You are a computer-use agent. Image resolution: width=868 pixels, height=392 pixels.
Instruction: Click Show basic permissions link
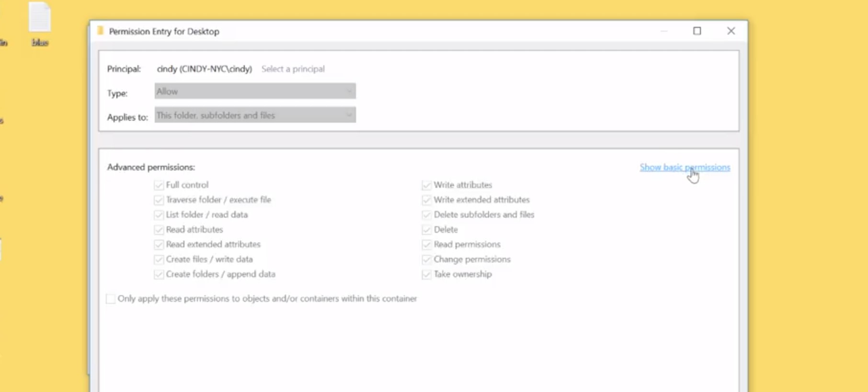[685, 167]
